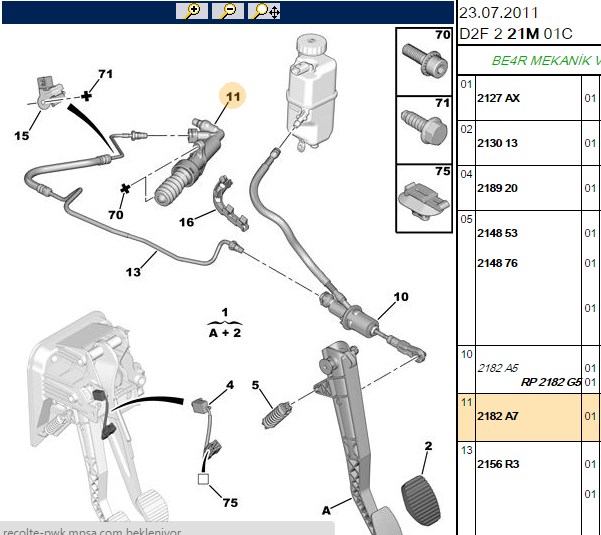The image size is (601, 535).
Task: Click the zoom in magnifier icon
Action: (x=192, y=11)
